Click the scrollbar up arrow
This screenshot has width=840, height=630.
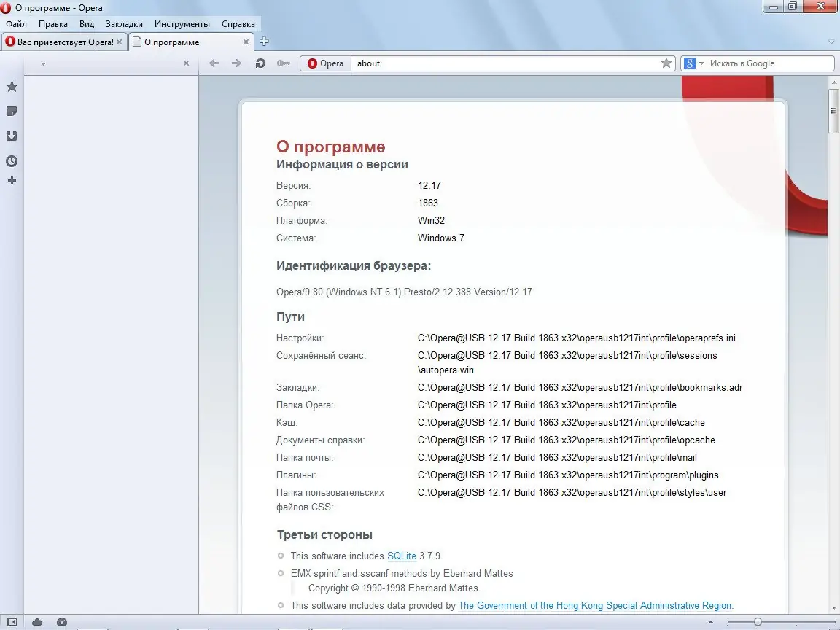(x=833, y=82)
